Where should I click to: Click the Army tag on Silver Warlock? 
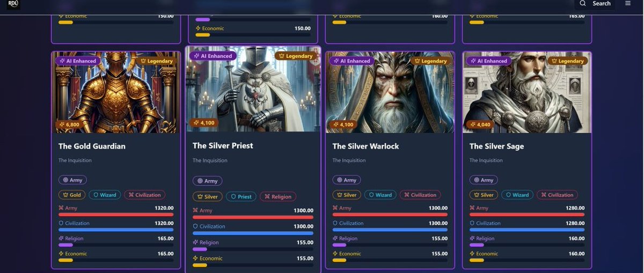[x=347, y=180]
